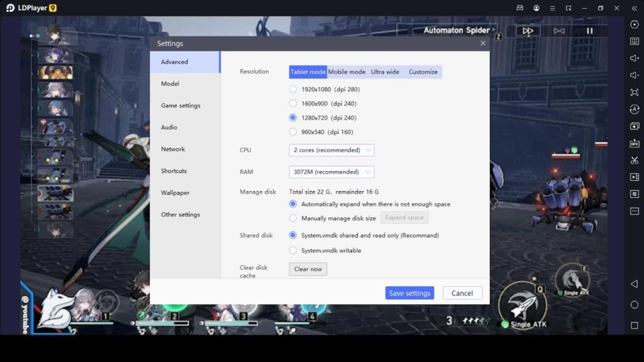The image size is (644, 362).
Task: Open user account icon in title bar
Action: pyautogui.click(x=536, y=8)
